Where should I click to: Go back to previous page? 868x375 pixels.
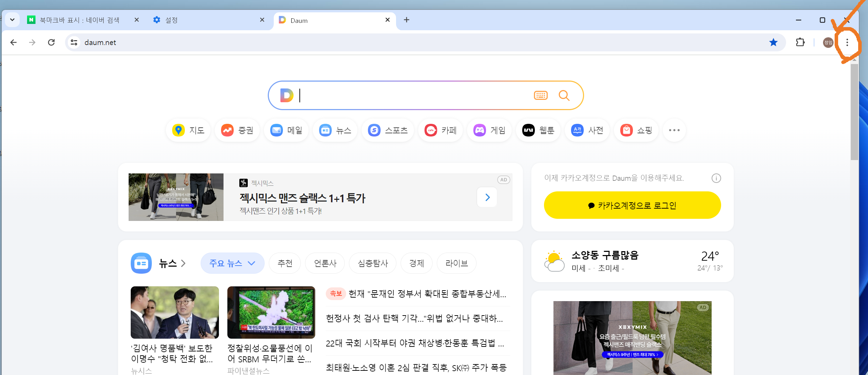[x=13, y=42]
